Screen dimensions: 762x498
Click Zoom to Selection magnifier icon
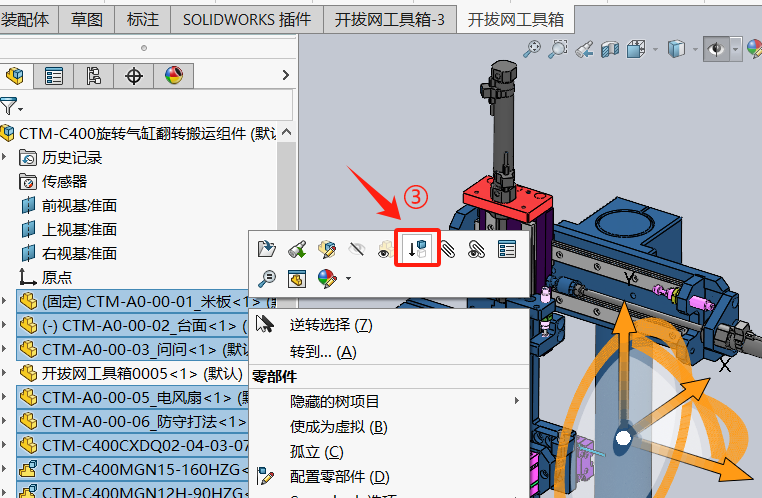[x=266, y=279]
